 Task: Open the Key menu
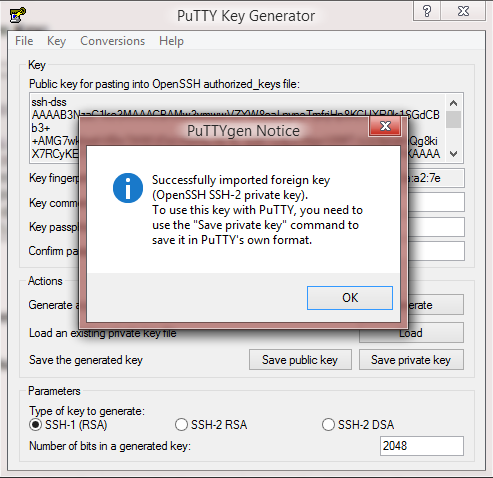click(56, 41)
